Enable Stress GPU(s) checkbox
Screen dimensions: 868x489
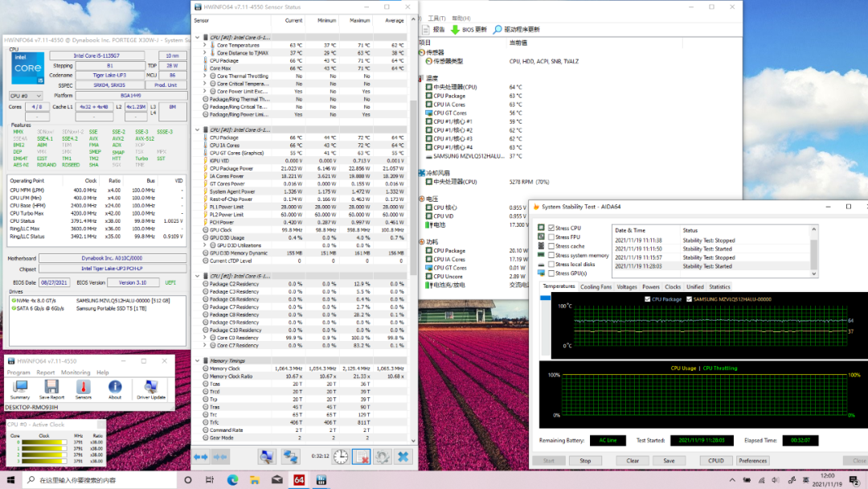click(x=551, y=273)
